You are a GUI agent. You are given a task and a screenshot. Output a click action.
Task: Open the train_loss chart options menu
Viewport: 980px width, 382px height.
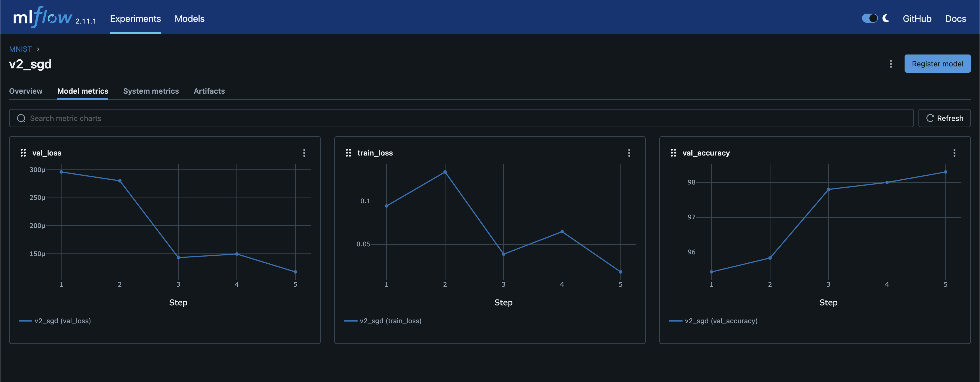click(629, 153)
